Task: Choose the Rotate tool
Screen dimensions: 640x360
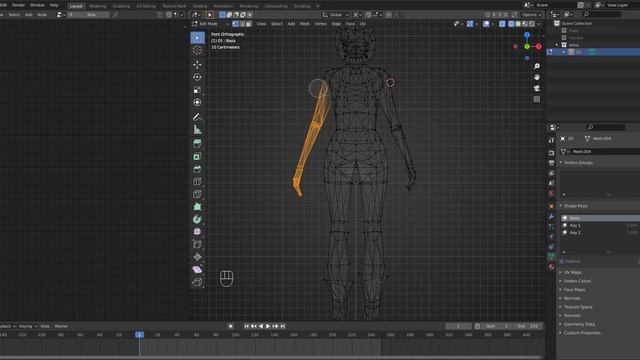Action: (x=197, y=77)
